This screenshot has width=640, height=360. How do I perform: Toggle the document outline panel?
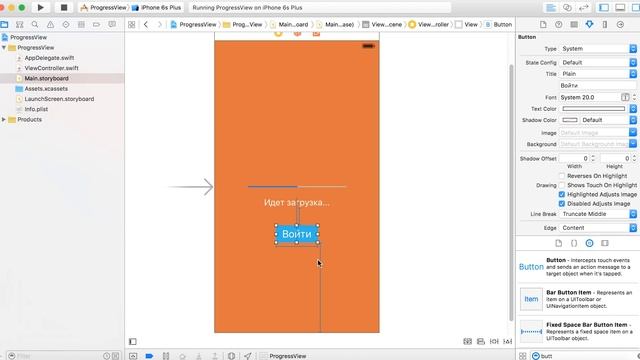click(133, 341)
